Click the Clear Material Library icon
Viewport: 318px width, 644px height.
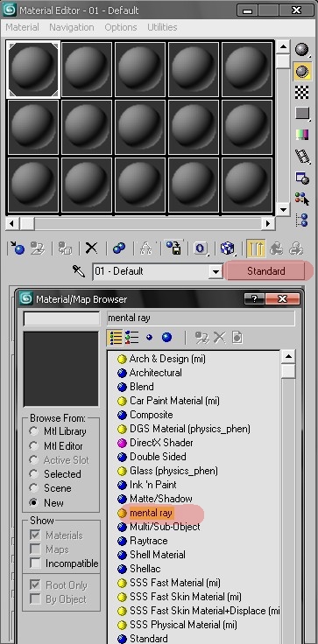[x=237, y=338]
